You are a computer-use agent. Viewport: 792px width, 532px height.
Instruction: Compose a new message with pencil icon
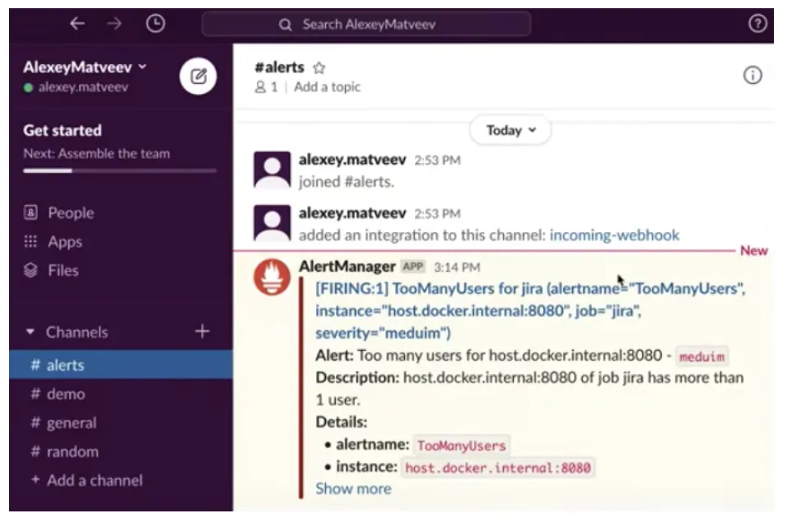(198, 77)
